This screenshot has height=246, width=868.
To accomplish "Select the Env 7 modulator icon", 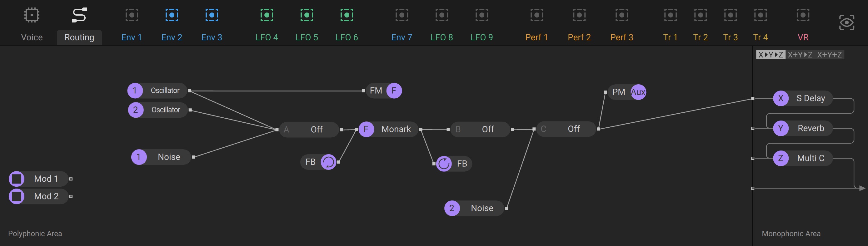I will click(x=402, y=15).
